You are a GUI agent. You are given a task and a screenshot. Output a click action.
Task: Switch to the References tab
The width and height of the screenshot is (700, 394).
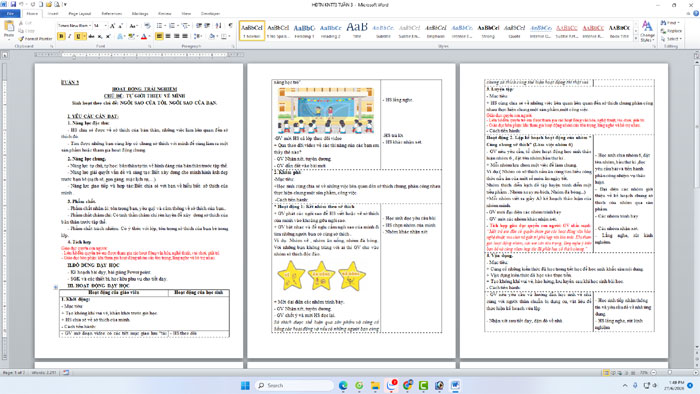tap(111, 14)
